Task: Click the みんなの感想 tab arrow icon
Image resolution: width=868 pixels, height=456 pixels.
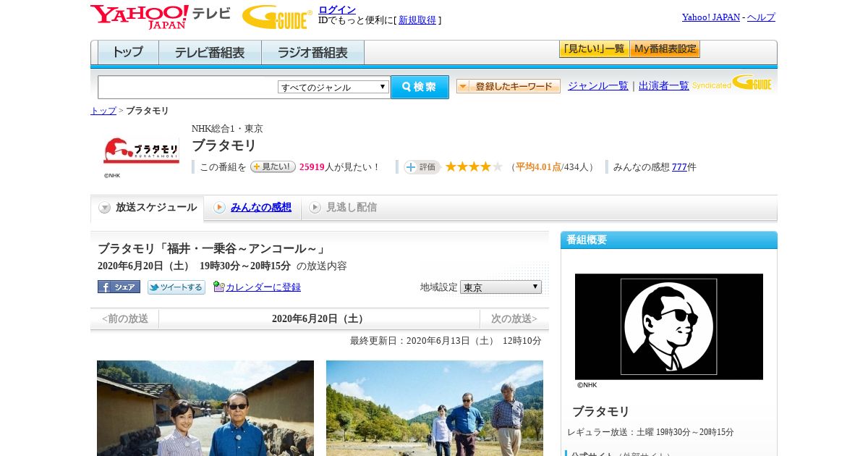Action: [x=219, y=208]
